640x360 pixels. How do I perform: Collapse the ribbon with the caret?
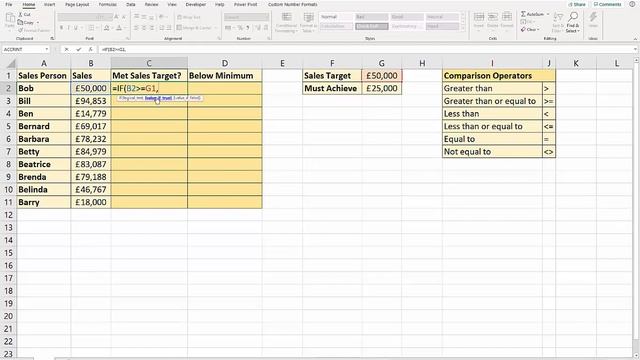point(635,38)
